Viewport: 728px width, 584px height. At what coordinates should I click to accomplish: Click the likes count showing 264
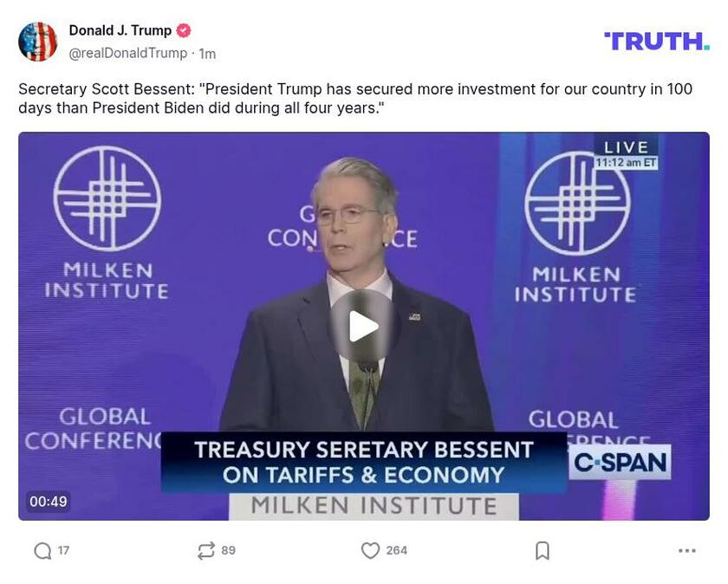396,549
